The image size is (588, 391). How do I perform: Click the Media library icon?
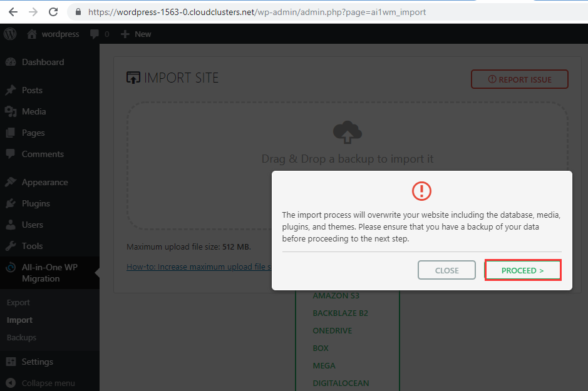point(11,111)
